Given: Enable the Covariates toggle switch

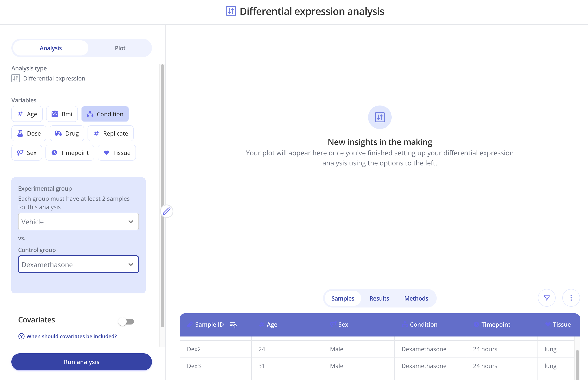Looking at the screenshot, I should [x=126, y=322].
